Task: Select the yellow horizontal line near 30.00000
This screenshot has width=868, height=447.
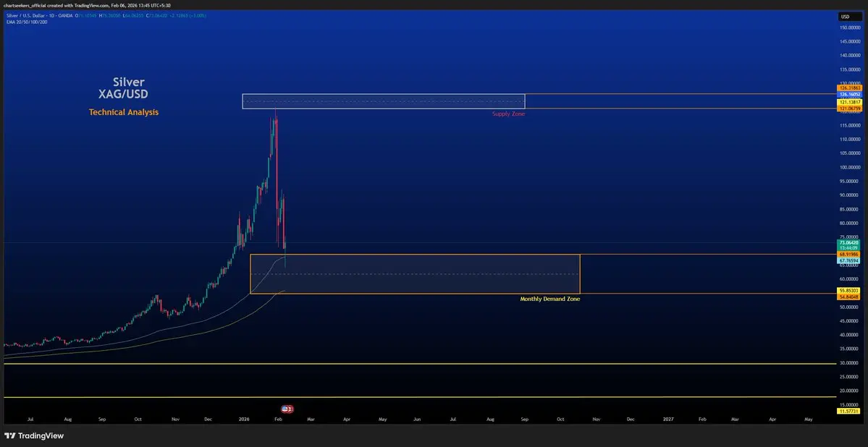Action: click(421, 364)
